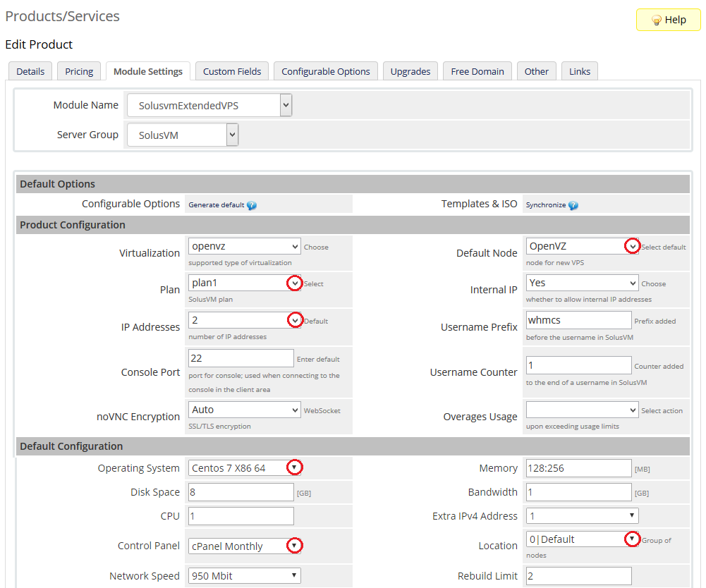This screenshot has width=706, height=588.
Task: Open the Network Speed dropdown
Action: tap(244, 575)
